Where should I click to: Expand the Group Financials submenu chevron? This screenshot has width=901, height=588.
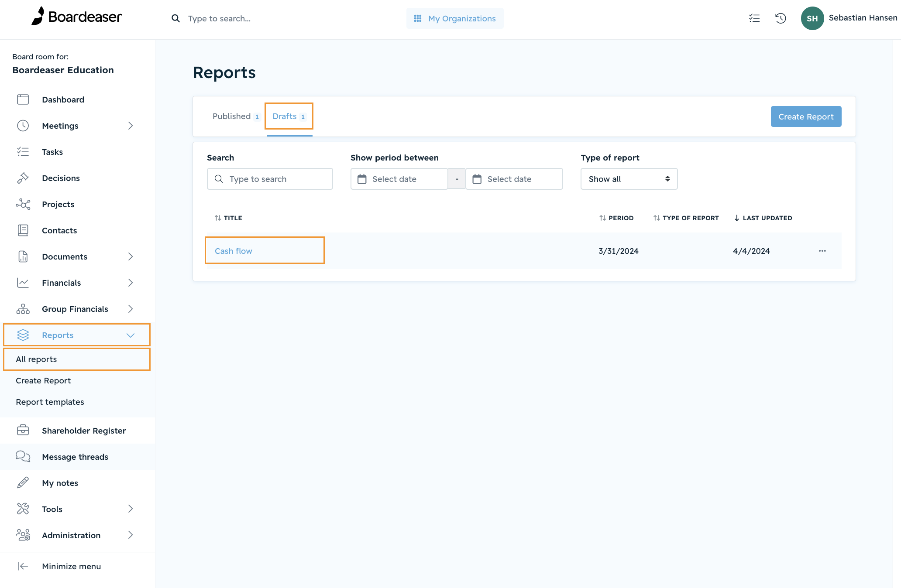(131, 309)
